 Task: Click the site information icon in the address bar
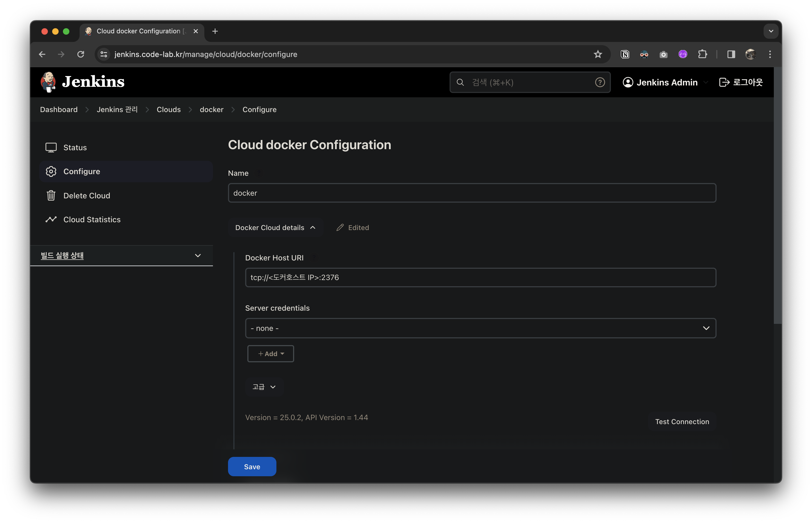click(x=104, y=54)
